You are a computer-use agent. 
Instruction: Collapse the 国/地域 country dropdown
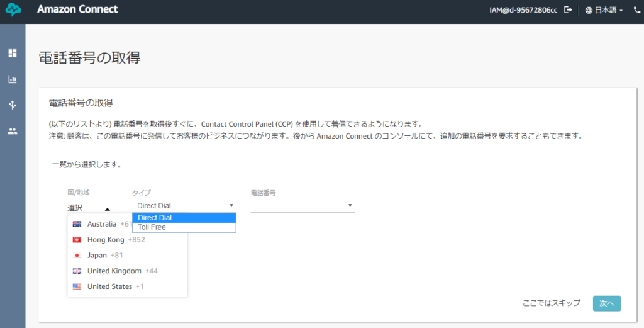point(89,208)
